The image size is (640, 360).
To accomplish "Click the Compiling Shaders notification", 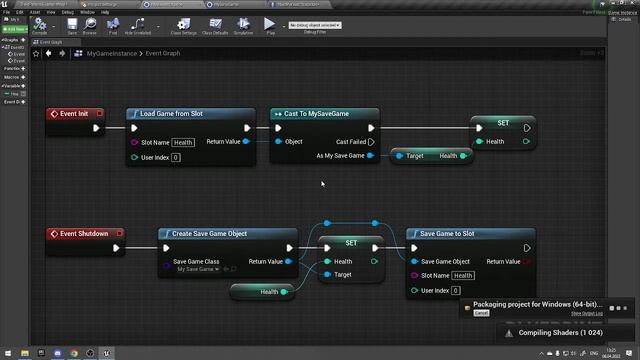I will click(565, 333).
